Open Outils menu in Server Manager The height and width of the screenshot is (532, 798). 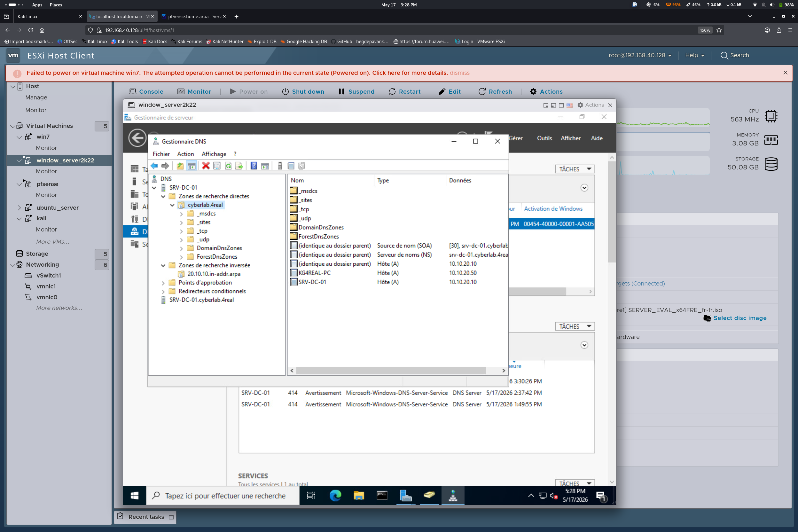coord(544,138)
